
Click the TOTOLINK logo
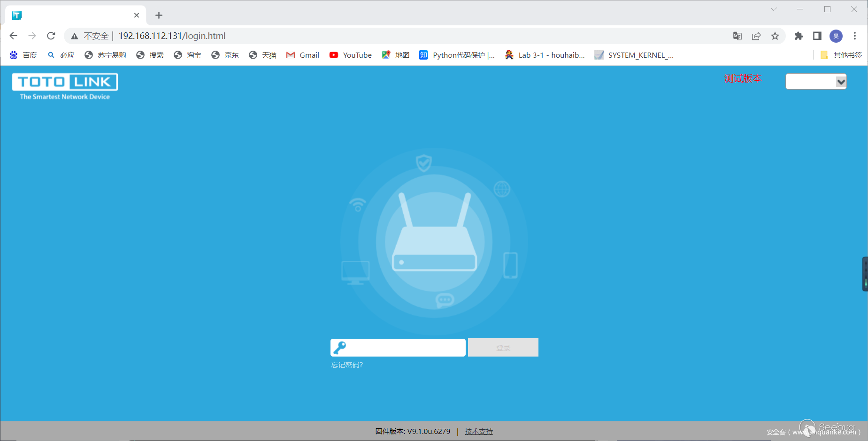point(65,87)
